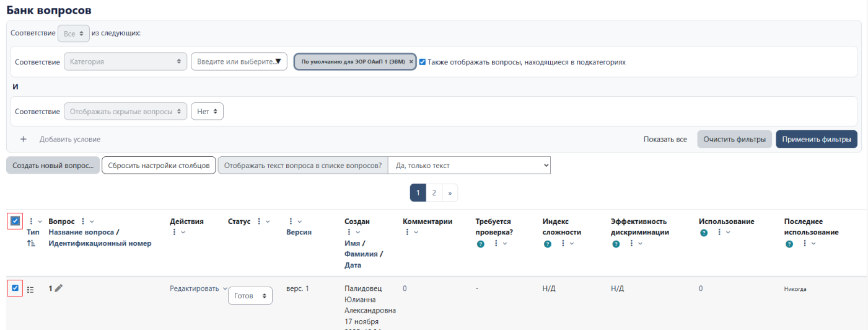Click the 'Банк вопросов' page heading
Image resolution: width=868 pixels, height=330 pixels.
(x=49, y=10)
